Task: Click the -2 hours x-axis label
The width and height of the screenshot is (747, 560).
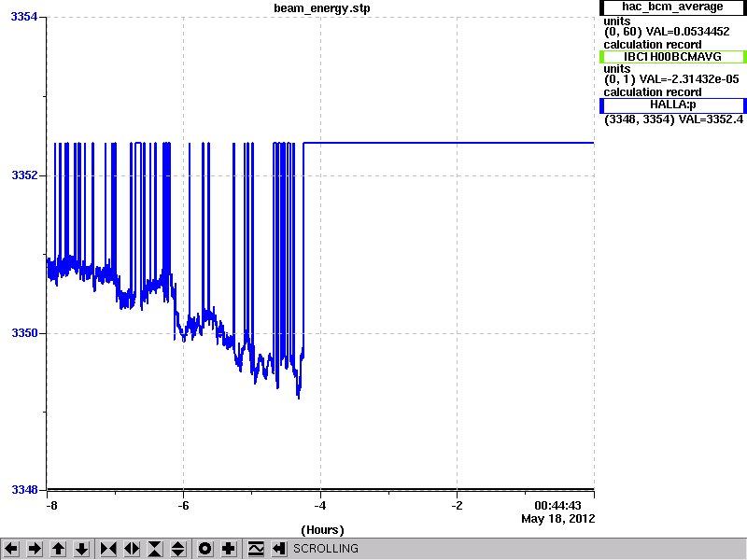Action: tap(457, 505)
